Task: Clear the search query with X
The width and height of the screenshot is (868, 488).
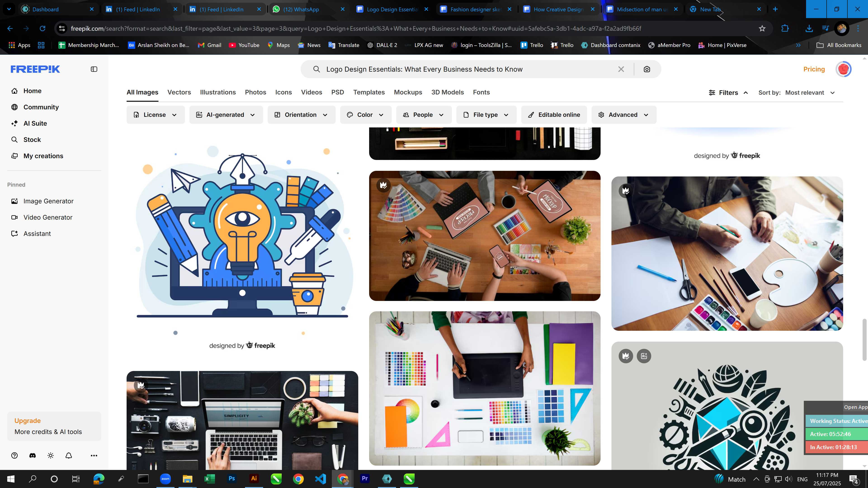Action: (621, 69)
